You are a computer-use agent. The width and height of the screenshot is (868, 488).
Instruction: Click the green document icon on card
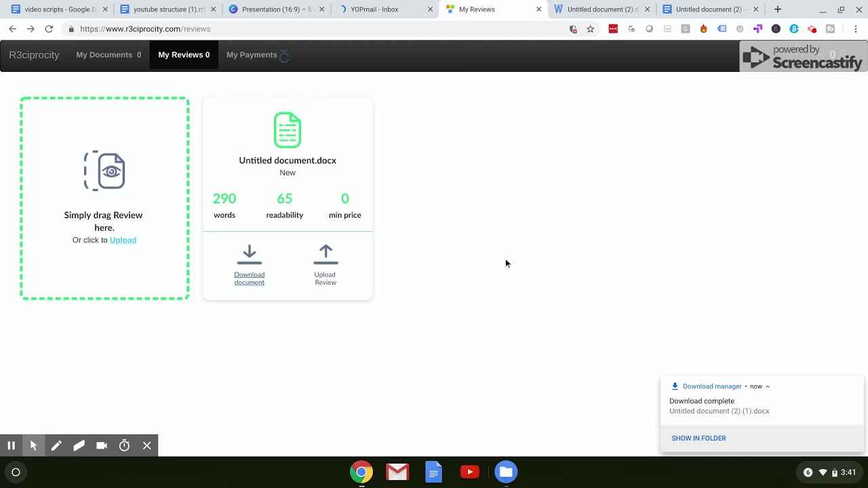point(288,130)
